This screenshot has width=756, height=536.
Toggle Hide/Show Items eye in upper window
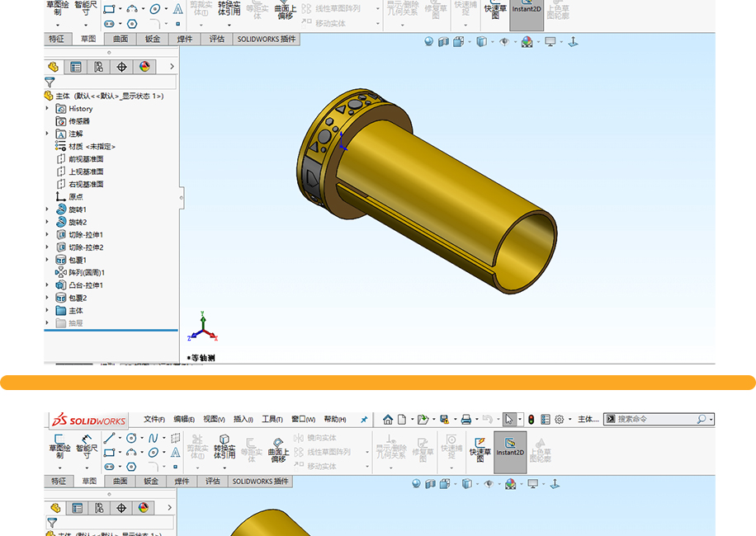tap(503, 42)
